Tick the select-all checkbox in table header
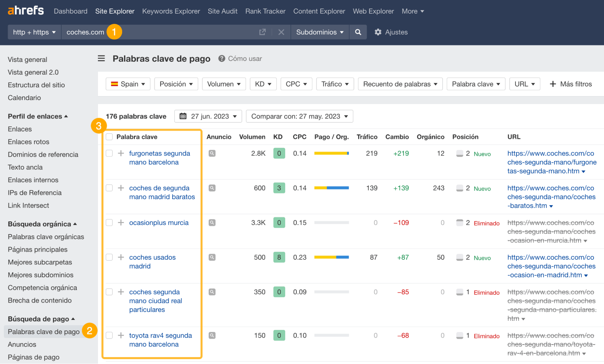604x364 pixels. click(x=109, y=137)
